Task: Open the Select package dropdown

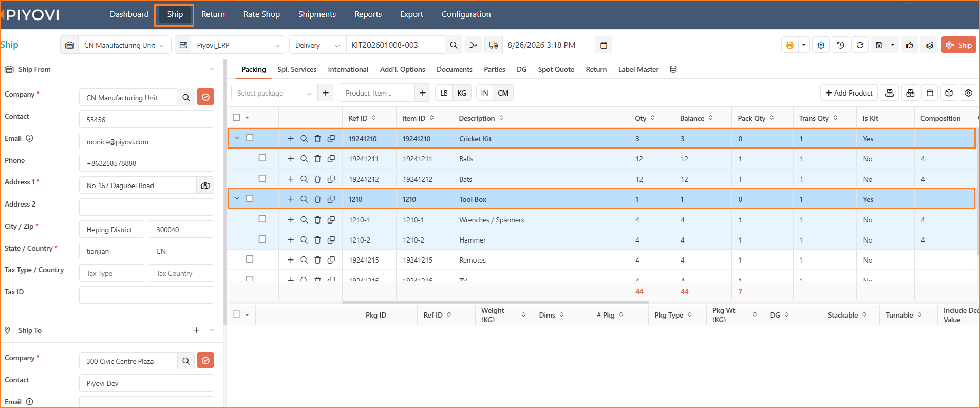Action: [x=274, y=93]
